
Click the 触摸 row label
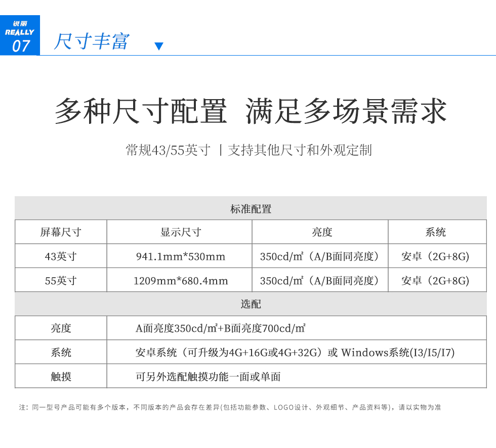coord(61,376)
